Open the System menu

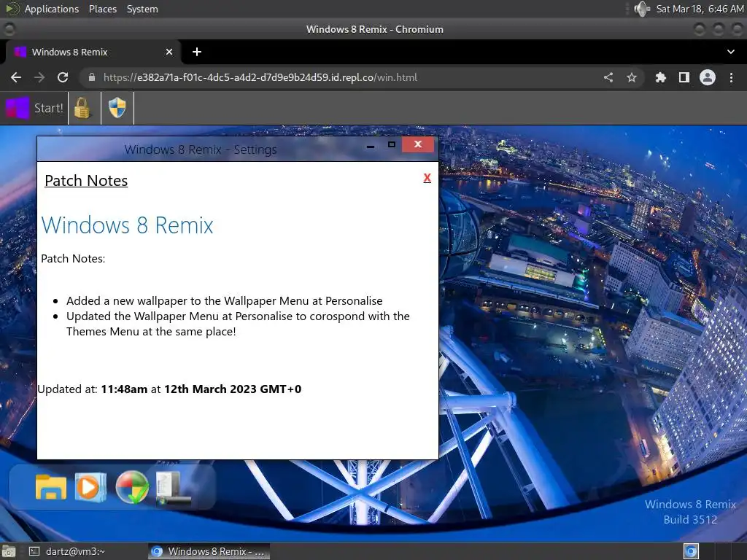(x=142, y=9)
